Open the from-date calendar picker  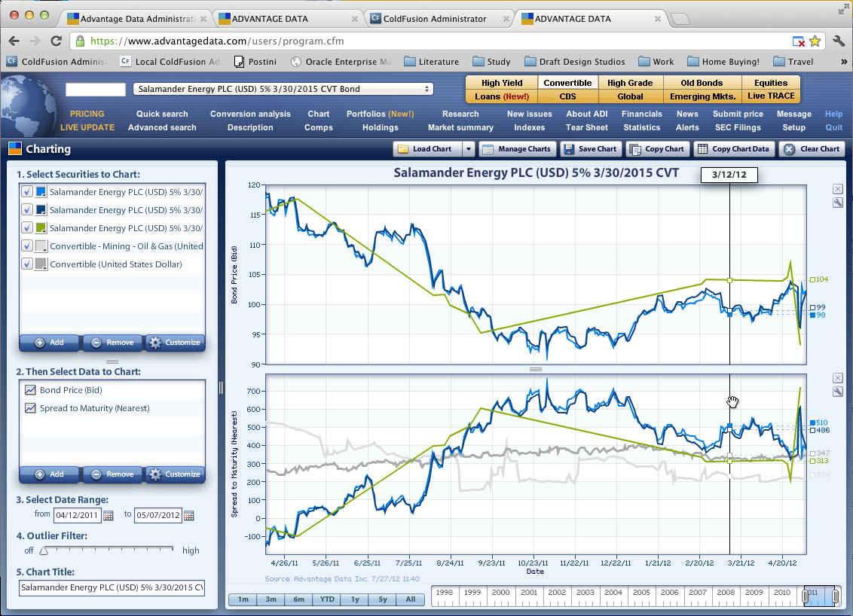(109, 515)
